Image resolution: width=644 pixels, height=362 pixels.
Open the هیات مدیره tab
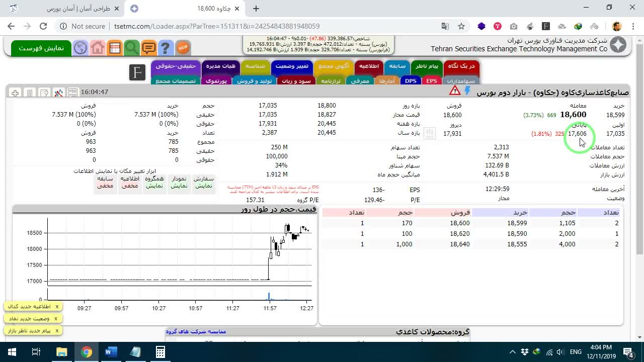point(221,66)
